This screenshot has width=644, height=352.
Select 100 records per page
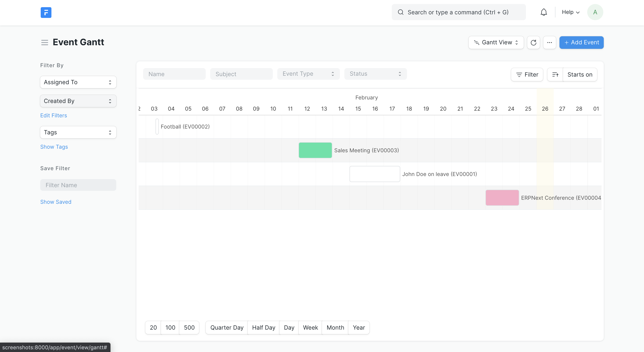[x=170, y=327]
